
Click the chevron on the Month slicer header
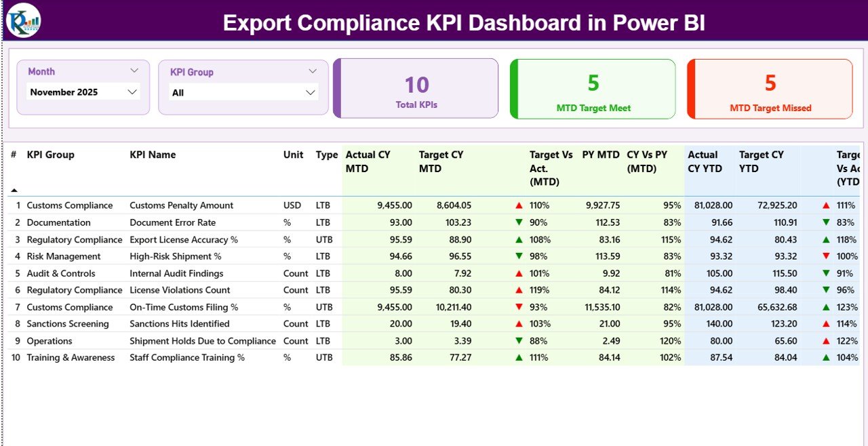point(134,70)
